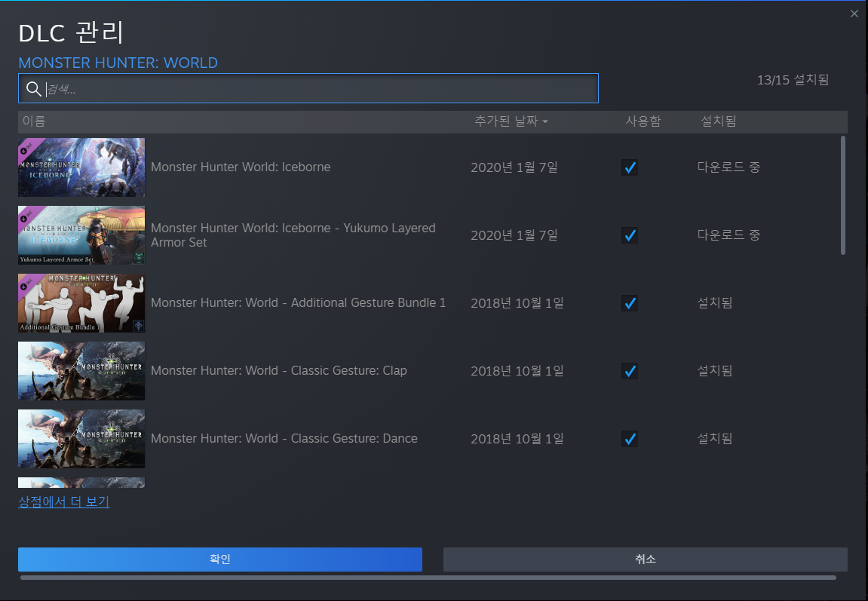Disable the Classic Gesture: Dance DLC checkbox
The height and width of the screenshot is (601, 868).
pos(630,439)
